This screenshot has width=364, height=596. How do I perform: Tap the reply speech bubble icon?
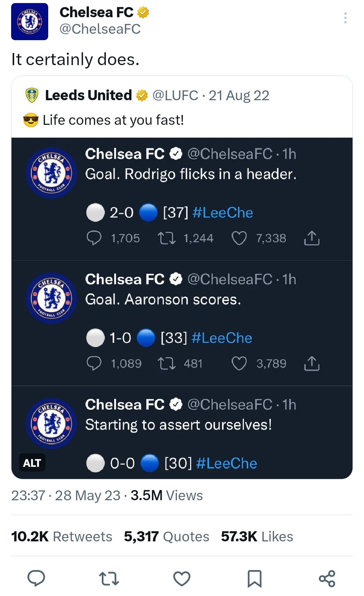coord(36,578)
